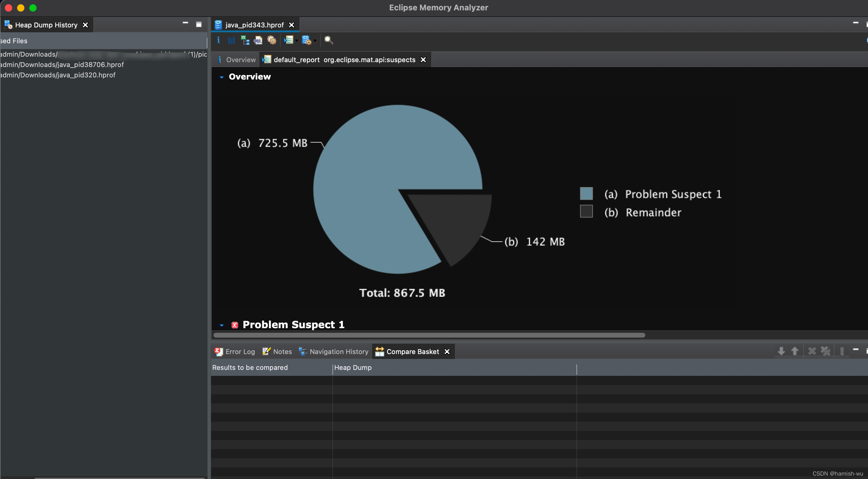Click the Thread Overview gears icon

[x=271, y=41]
